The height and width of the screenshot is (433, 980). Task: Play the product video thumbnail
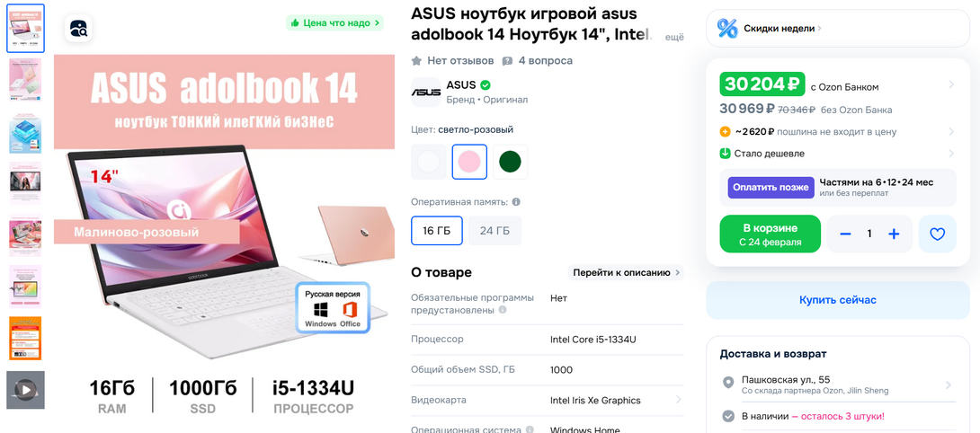25,390
